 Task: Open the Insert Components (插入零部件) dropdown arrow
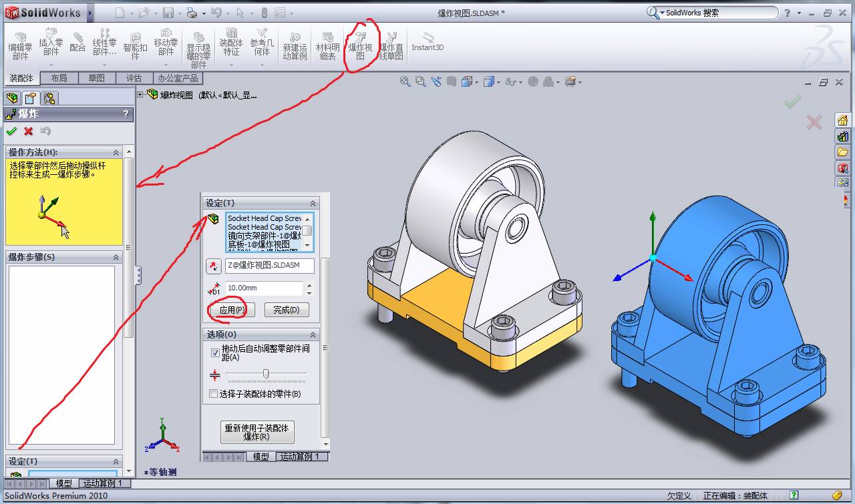pyautogui.click(x=51, y=65)
